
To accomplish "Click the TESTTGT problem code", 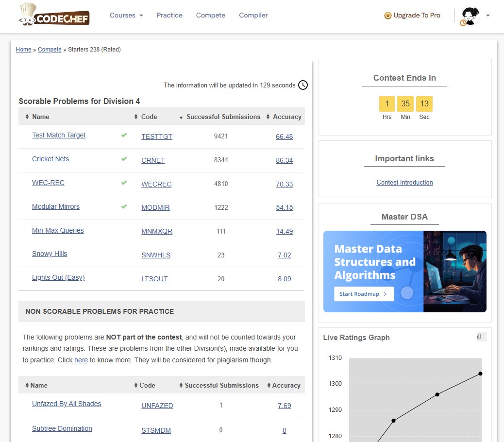I will [157, 136].
